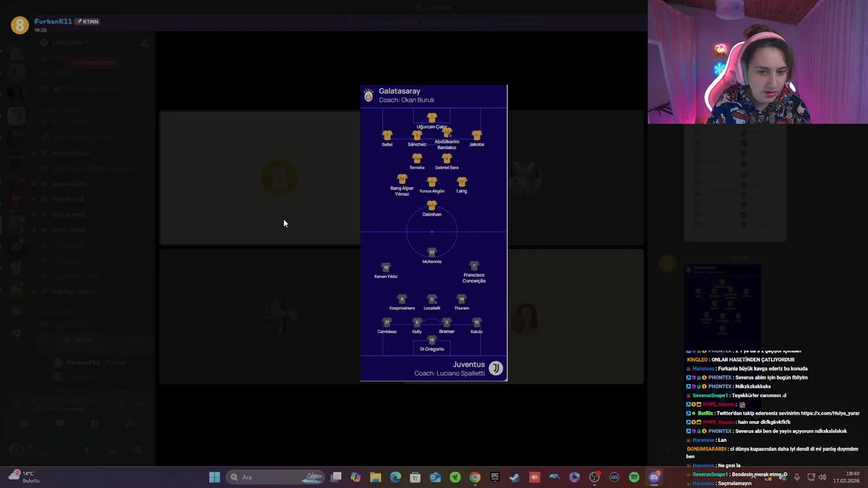Click Jakobs' jersey icon
Screen dimensions: 868x488
click(x=477, y=135)
